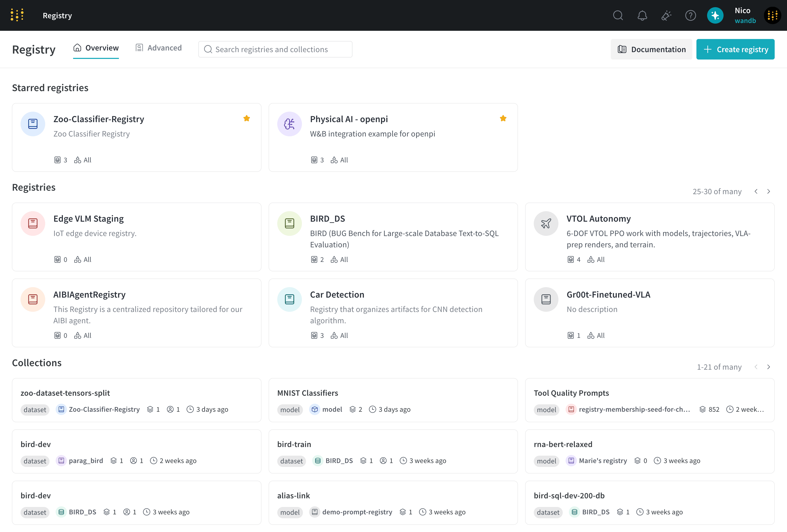Image resolution: width=787 pixels, height=532 pixels.
Task: Click the dataset tag on bird-train
Action: click(291, 461)
